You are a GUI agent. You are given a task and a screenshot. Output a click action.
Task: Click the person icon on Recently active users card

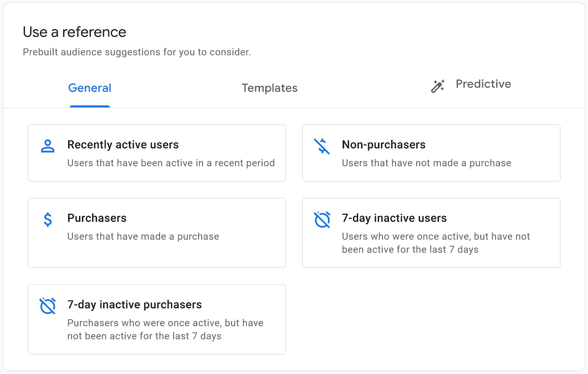(x=47, y=146)
